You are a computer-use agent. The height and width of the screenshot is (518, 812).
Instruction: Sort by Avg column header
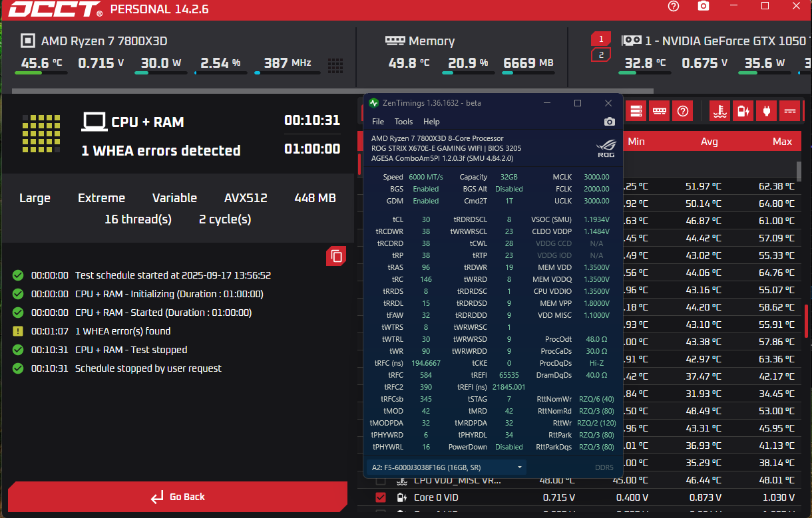point(710,141)
